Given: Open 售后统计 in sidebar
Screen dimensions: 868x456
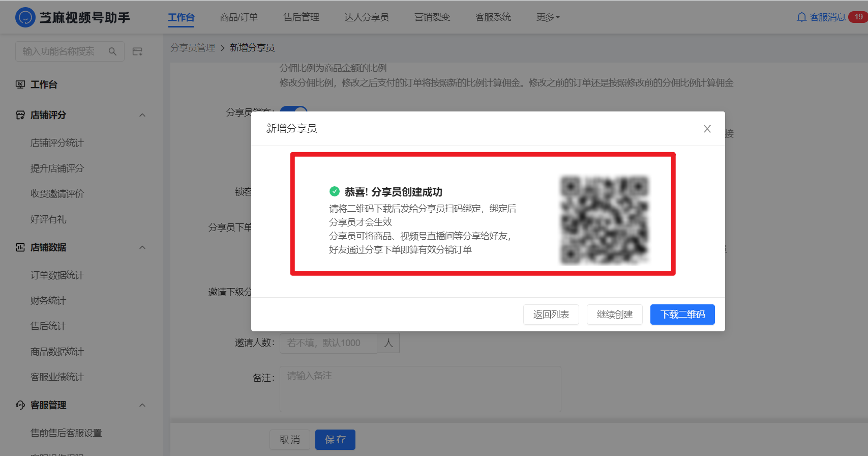Looking at the screenshot, I should [48, 326].
